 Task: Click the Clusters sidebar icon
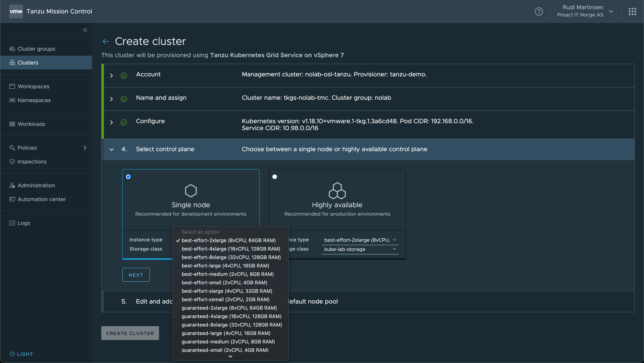coord(12,63)
